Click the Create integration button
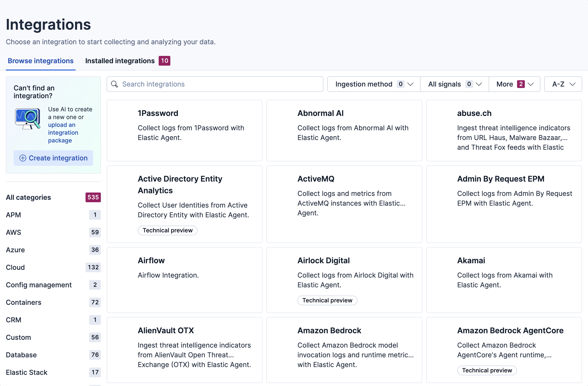 point(53,158)
